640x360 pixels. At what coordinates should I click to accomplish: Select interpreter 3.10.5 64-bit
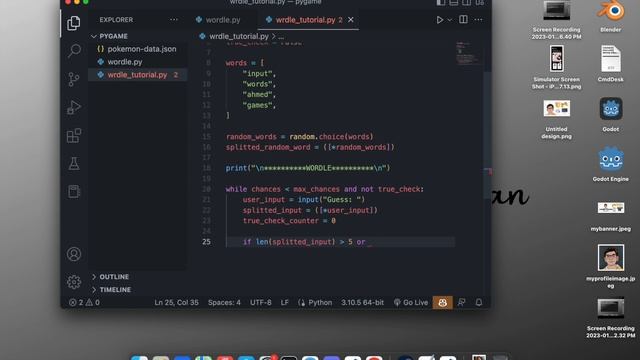362,302
